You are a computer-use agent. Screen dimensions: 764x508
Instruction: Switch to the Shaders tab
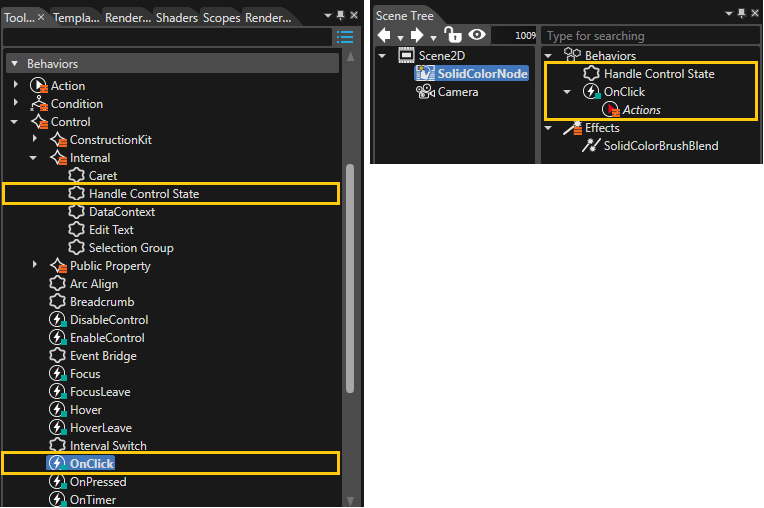[176, 18]
